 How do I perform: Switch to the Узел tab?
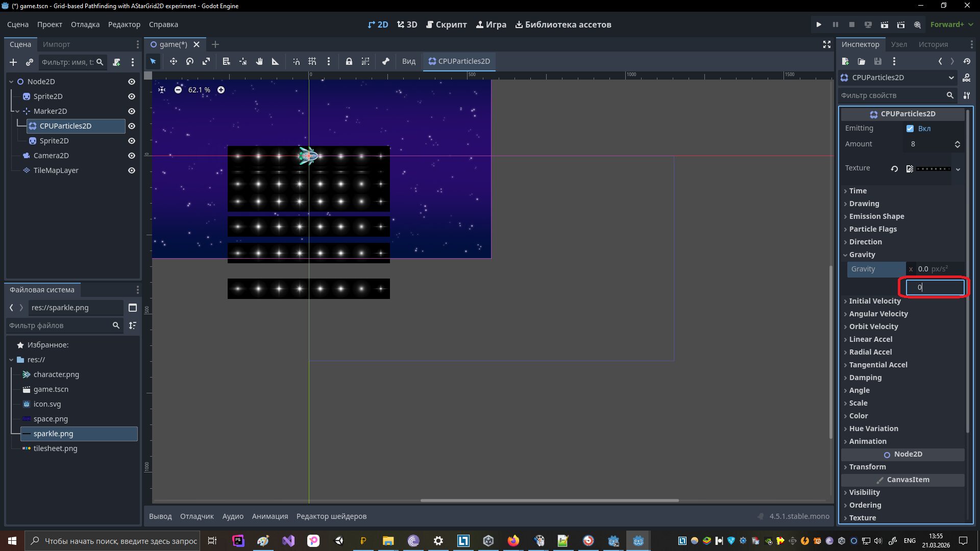click(x=899, y=44)
